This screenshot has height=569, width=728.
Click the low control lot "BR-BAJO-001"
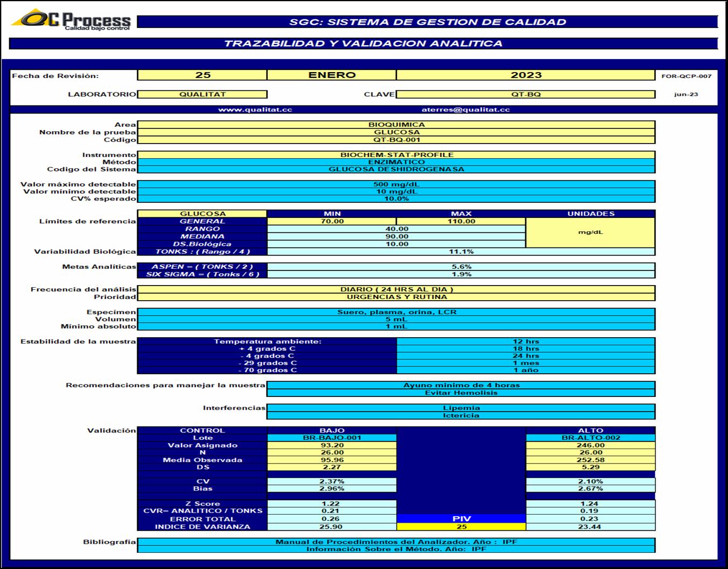click(x=332, y=438)
